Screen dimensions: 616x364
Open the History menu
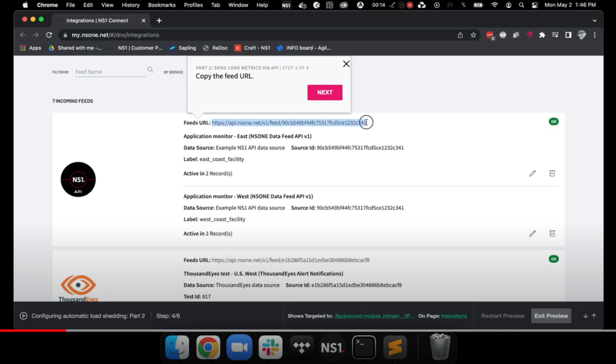pos(131,5)
